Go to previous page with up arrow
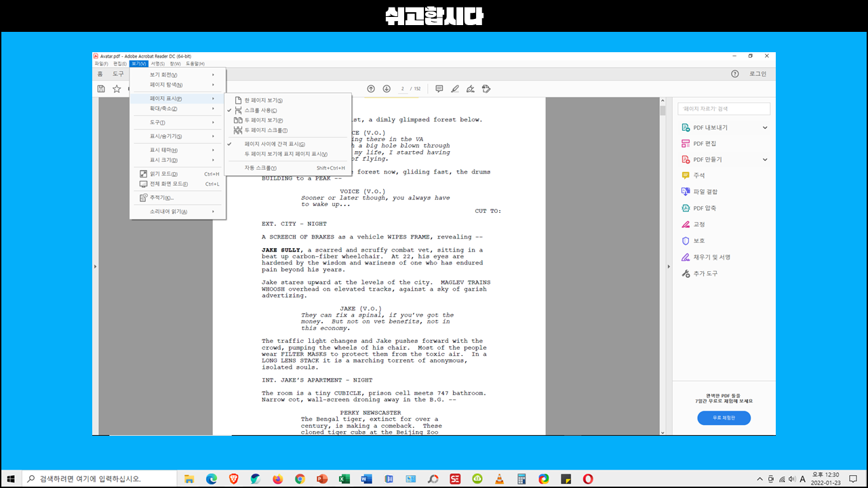Image resolution: width=868 pixels, height=488 pixels. coord(371,89)
